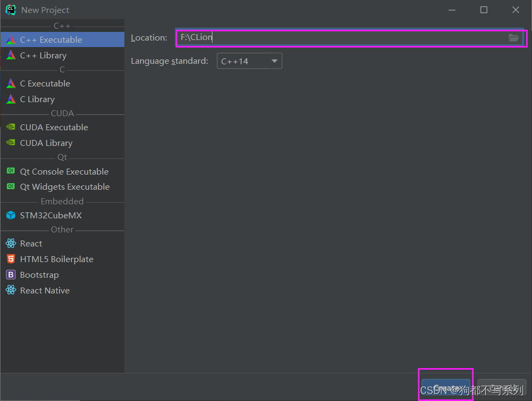Image resolution: width=532 pixels, height=401 pixels.
Task: Click the HTML5 Boilerplate shield icon
Action: point(11,259)
